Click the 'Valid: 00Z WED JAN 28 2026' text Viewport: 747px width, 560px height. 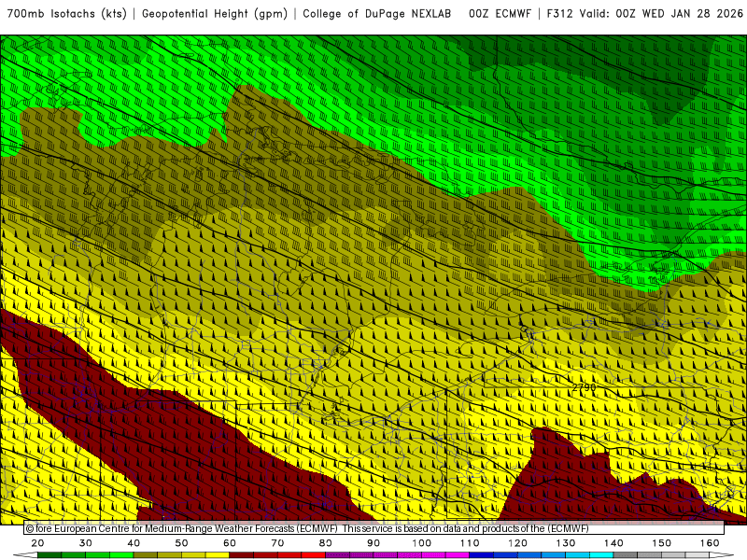(x=661, y=14)
